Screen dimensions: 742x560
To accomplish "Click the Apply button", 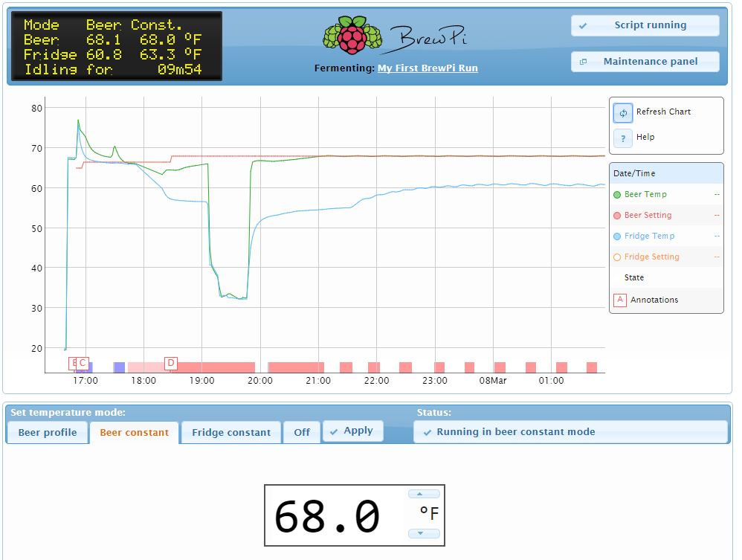I will point(353,431).
